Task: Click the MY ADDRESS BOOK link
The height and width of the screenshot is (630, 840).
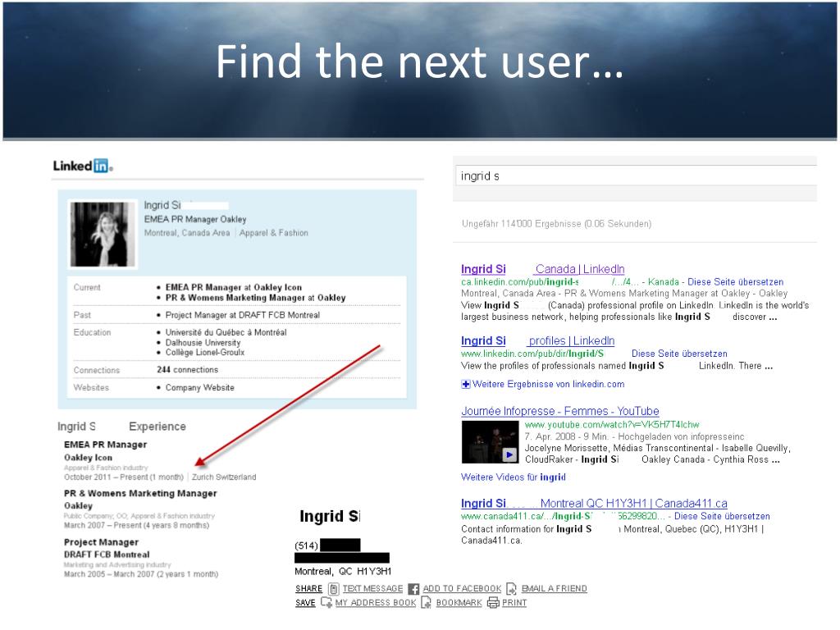Action: [376, 603]
